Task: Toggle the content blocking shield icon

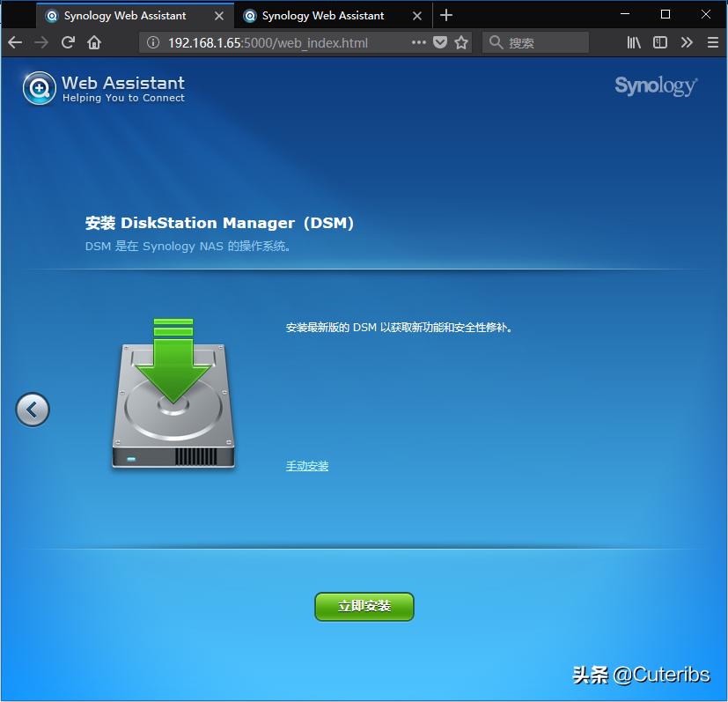Action: pos(439,41)
